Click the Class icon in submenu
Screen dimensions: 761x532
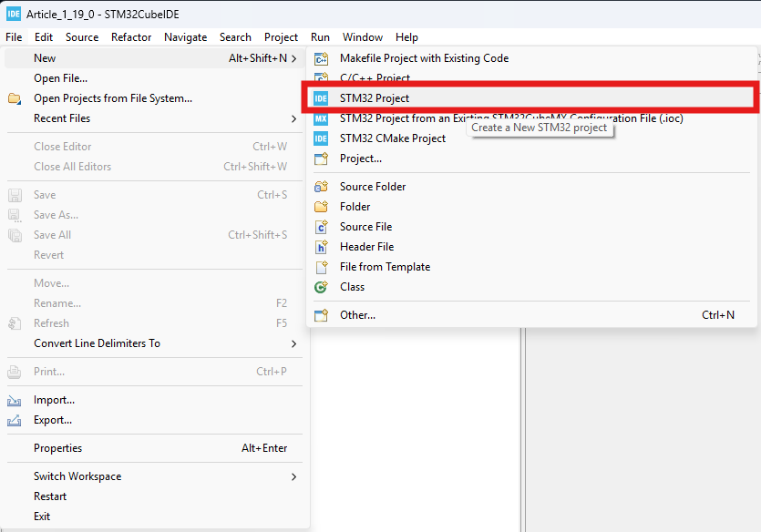[x=321, y=287]
